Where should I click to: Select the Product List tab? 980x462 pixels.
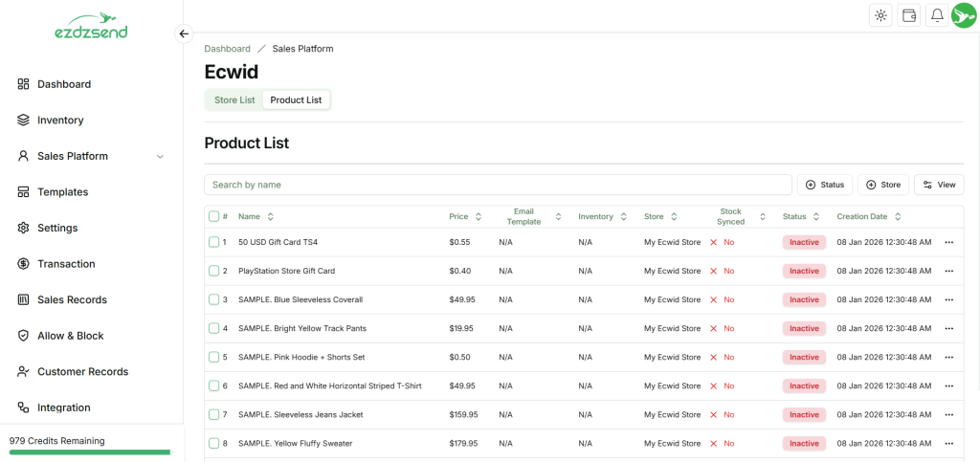[296, 100]
